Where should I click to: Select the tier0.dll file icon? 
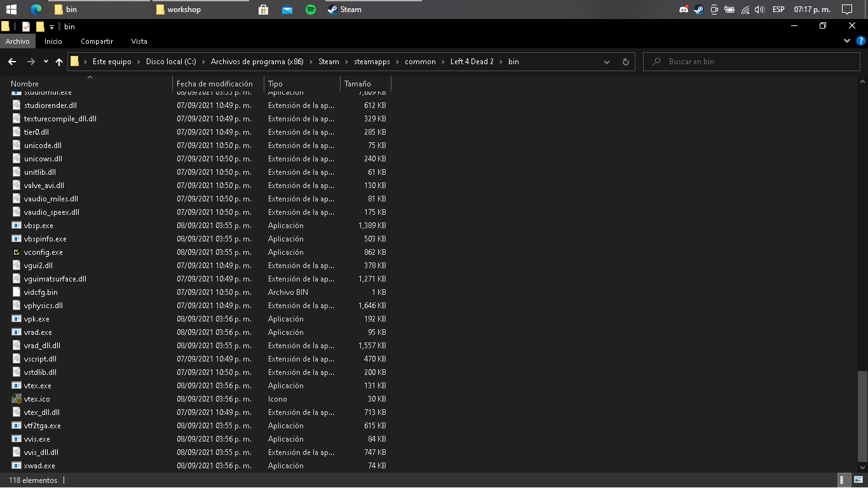[17, 132]
